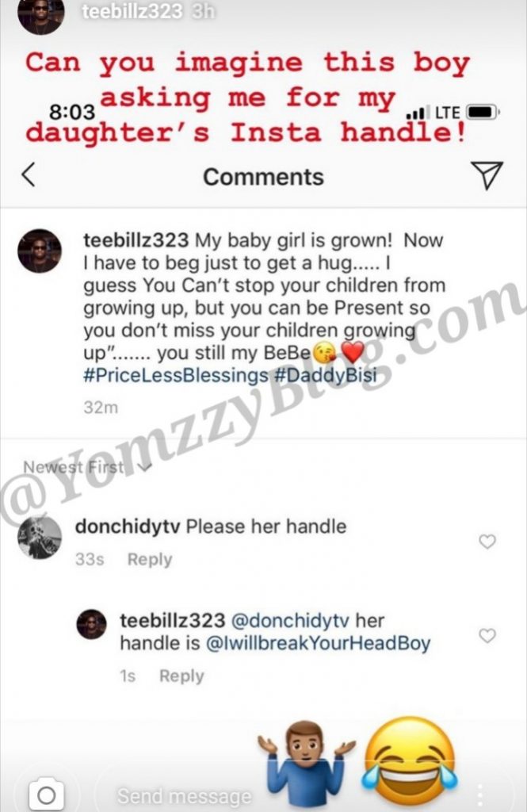
Task: Tap teebillz323 avatar on the reply
Action: click(91, 625)
